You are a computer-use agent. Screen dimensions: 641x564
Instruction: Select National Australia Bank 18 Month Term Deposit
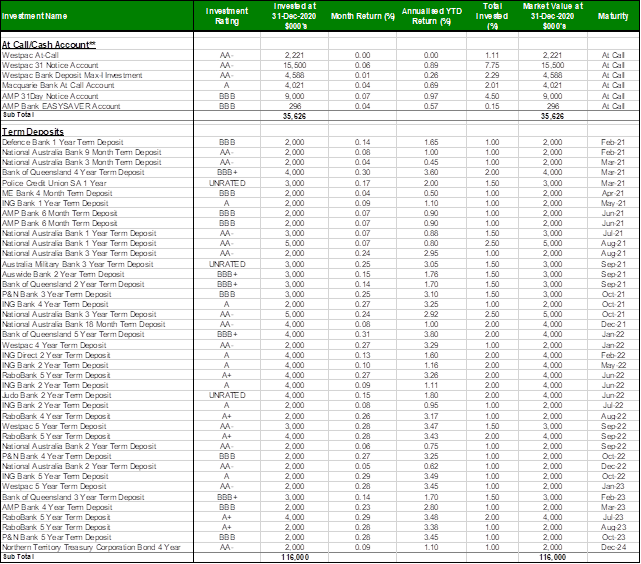83,324
